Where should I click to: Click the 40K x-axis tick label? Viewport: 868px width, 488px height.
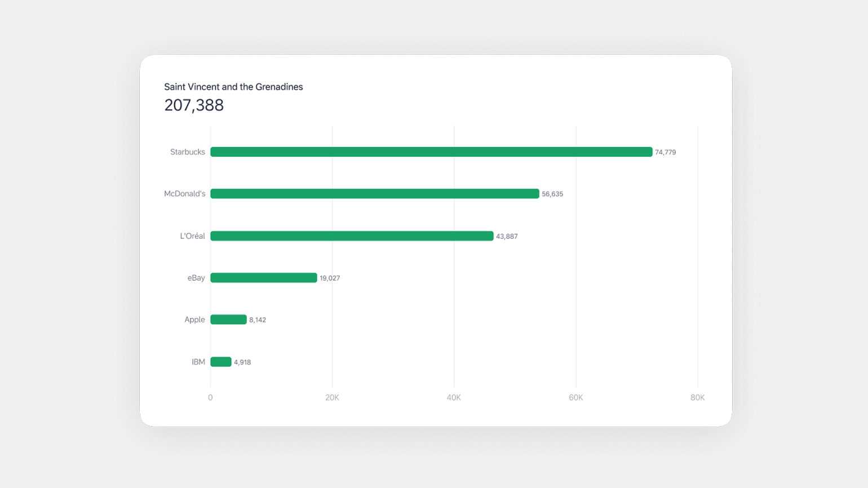pyautogui.click(x=454, y=398)
